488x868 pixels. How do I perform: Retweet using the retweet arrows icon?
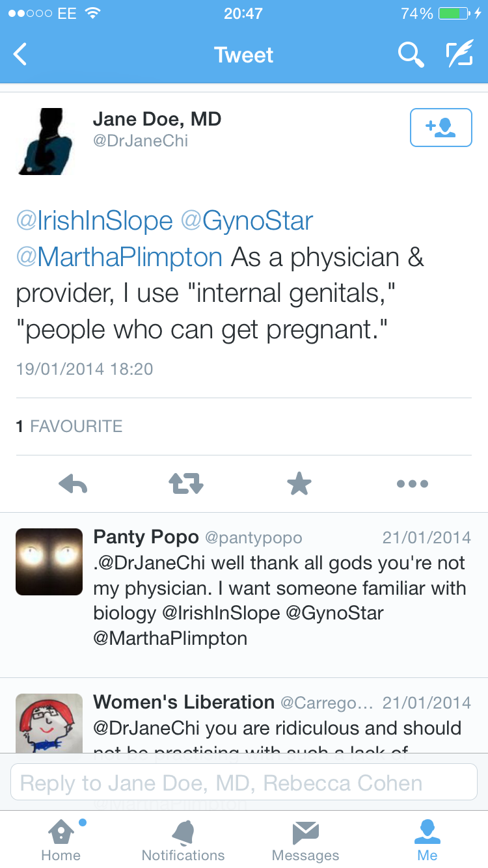(x=186, y=483)
